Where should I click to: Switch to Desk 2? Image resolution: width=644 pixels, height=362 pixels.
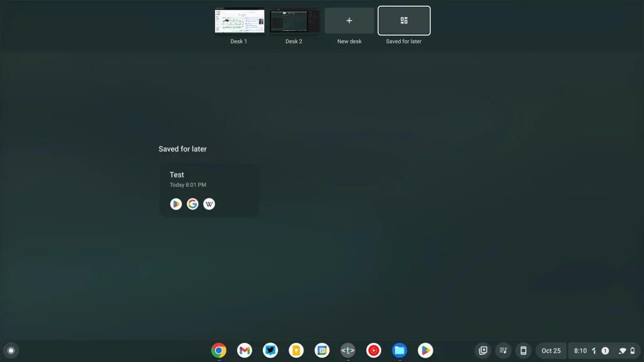click(294, 19)
